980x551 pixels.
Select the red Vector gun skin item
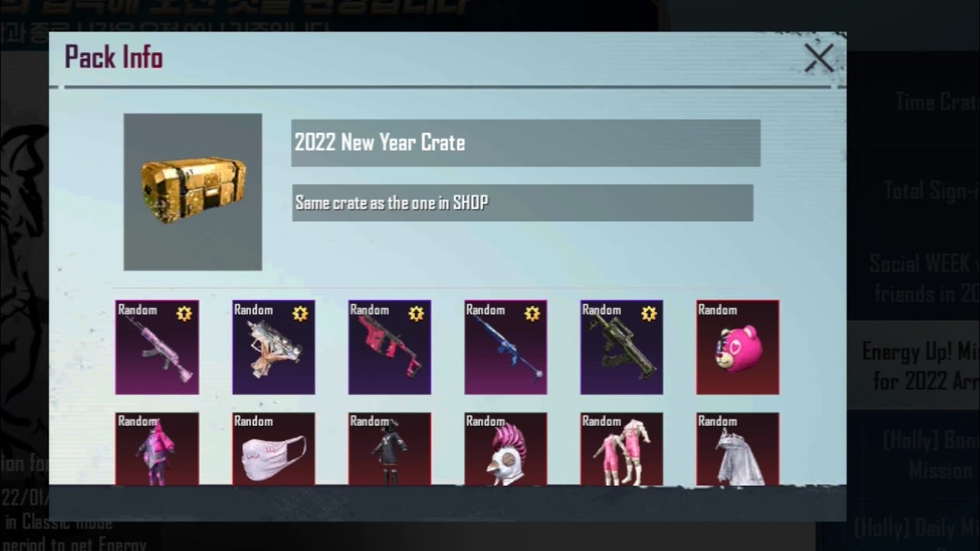[390, 347]
